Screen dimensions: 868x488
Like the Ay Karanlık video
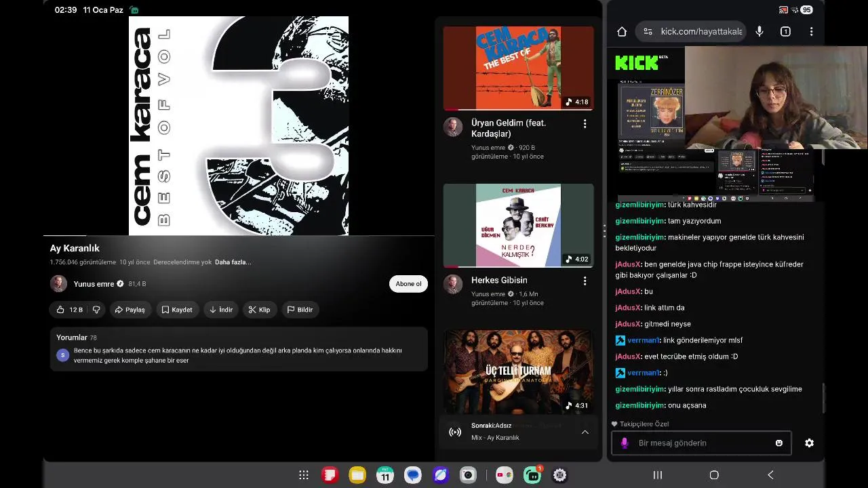[x=69, y=310]
